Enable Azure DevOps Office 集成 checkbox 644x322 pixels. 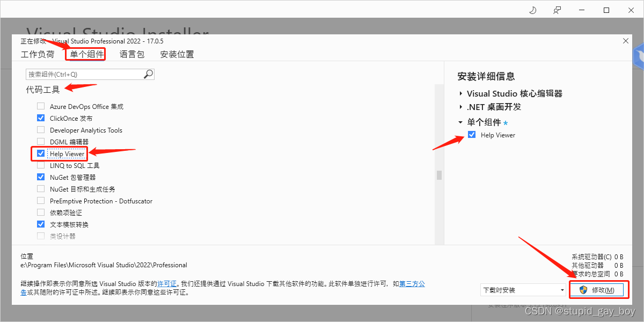tap(41, 106)
